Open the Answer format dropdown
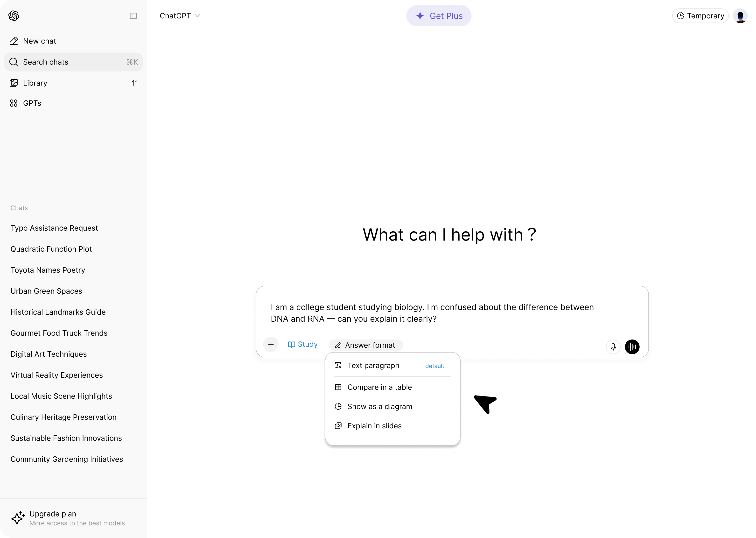Viewport: 756px width, 538px height. tap(366, 345)
